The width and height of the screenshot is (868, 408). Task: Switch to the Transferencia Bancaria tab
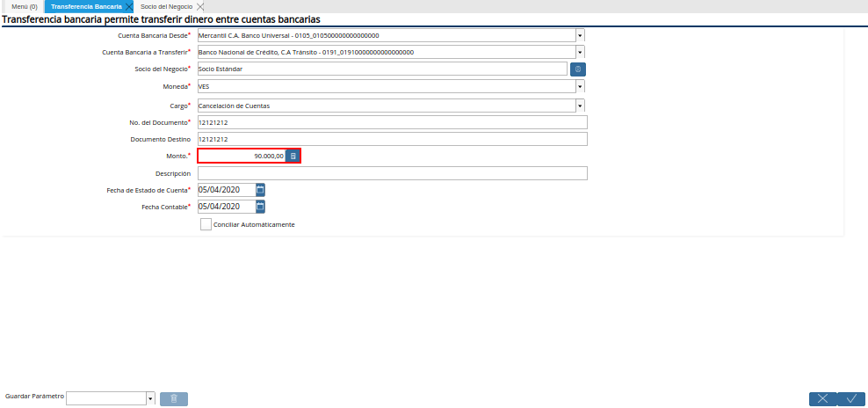[86, 7]
